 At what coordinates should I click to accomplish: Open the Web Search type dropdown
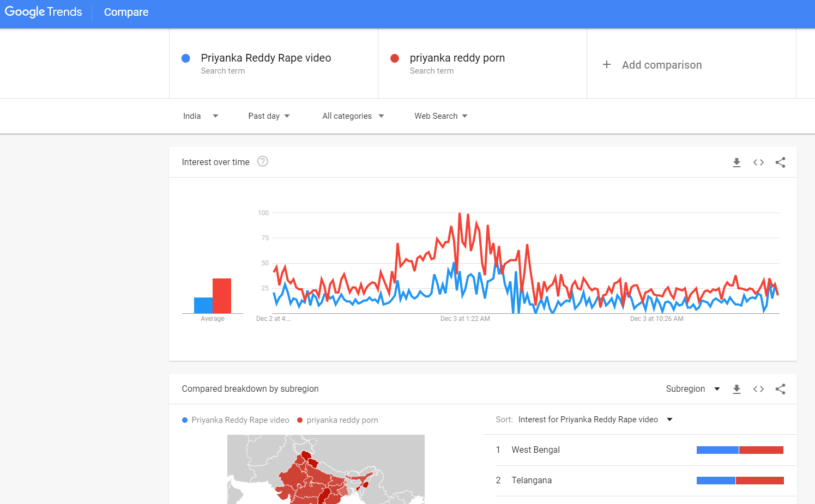coord(441,116)
